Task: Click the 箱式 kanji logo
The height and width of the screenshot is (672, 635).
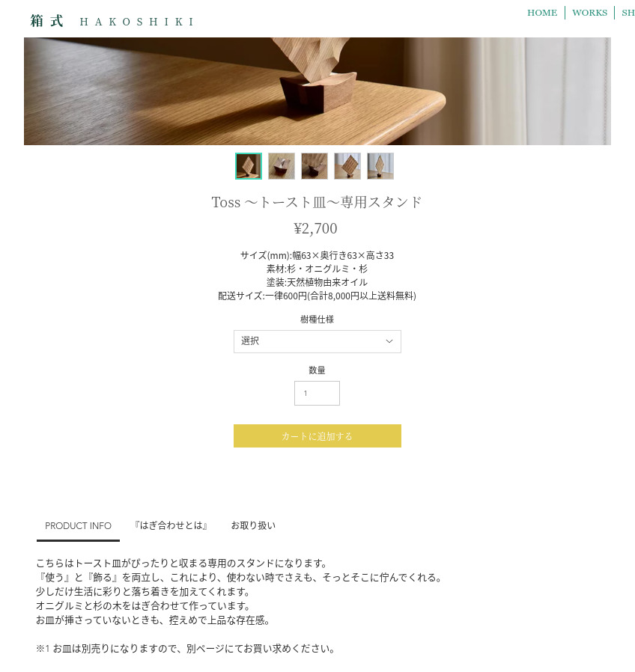Action: [x=46, y=20]
